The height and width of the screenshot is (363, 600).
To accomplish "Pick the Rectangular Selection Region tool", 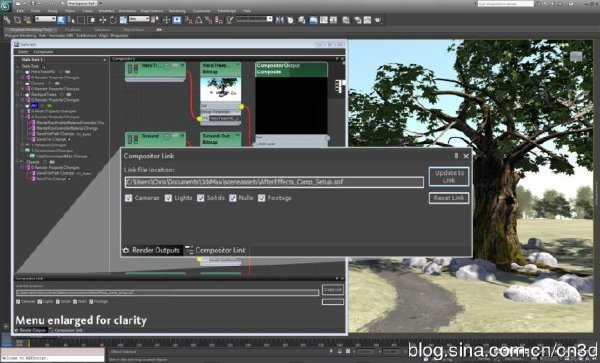I will [x=81, y=20].
